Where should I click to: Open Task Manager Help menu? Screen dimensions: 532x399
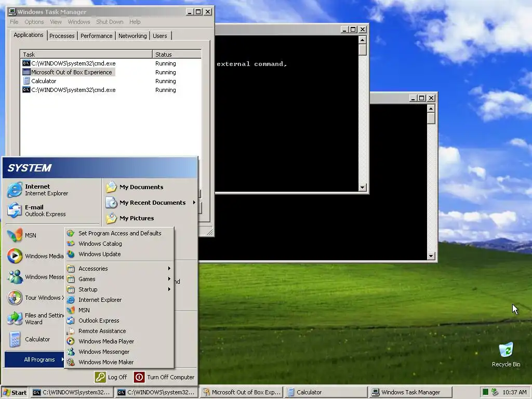click(135, 22)
